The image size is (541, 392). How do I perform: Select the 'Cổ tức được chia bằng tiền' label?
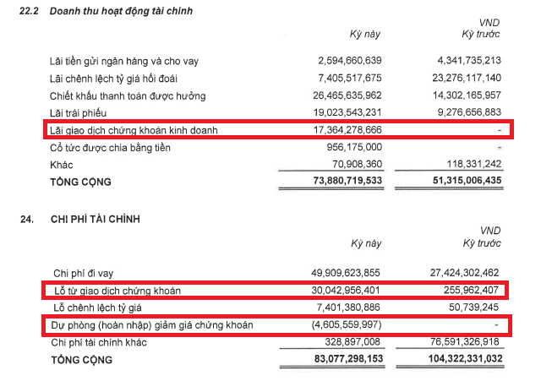tap(110, 148)
